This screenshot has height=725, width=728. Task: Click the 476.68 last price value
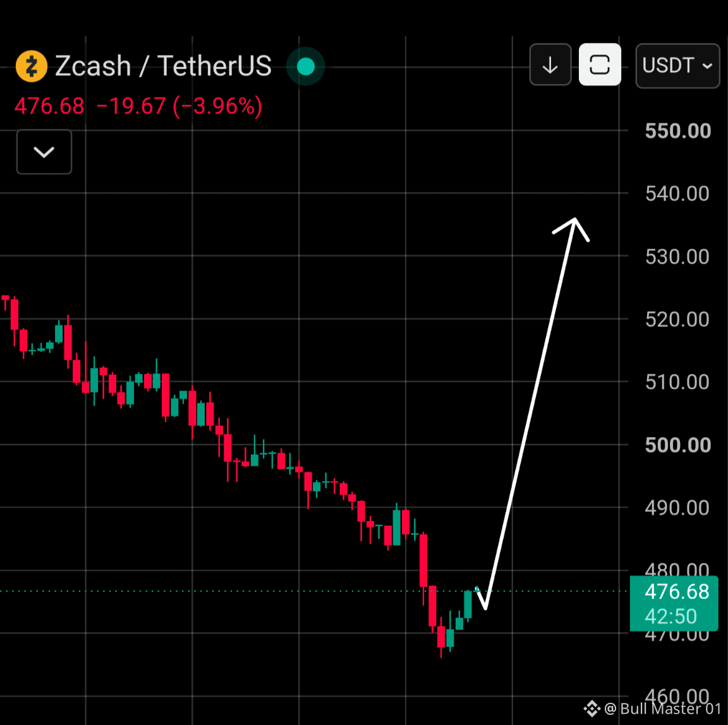(50, 106)
